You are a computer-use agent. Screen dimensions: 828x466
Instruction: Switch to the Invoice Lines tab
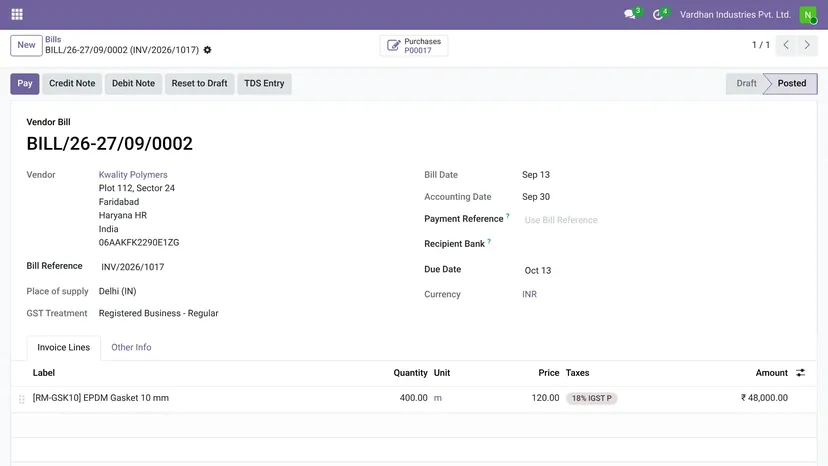click(x=63, y=348)
